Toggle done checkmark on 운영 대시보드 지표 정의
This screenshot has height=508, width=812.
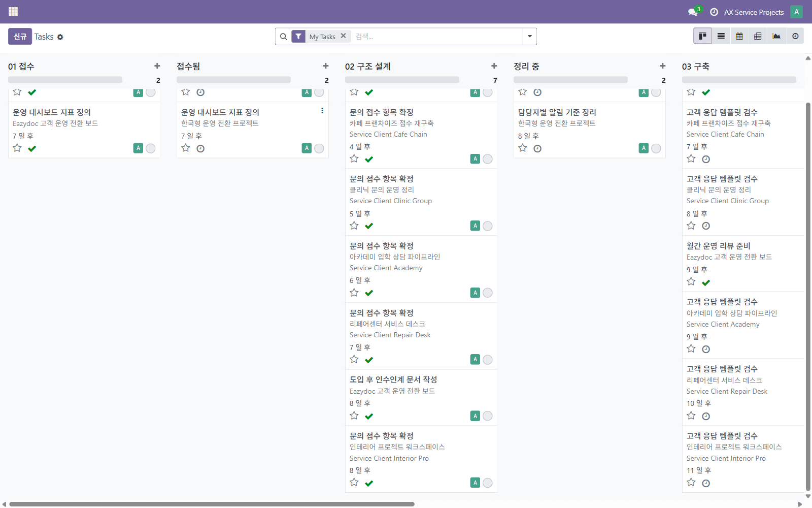click(32, 148)
